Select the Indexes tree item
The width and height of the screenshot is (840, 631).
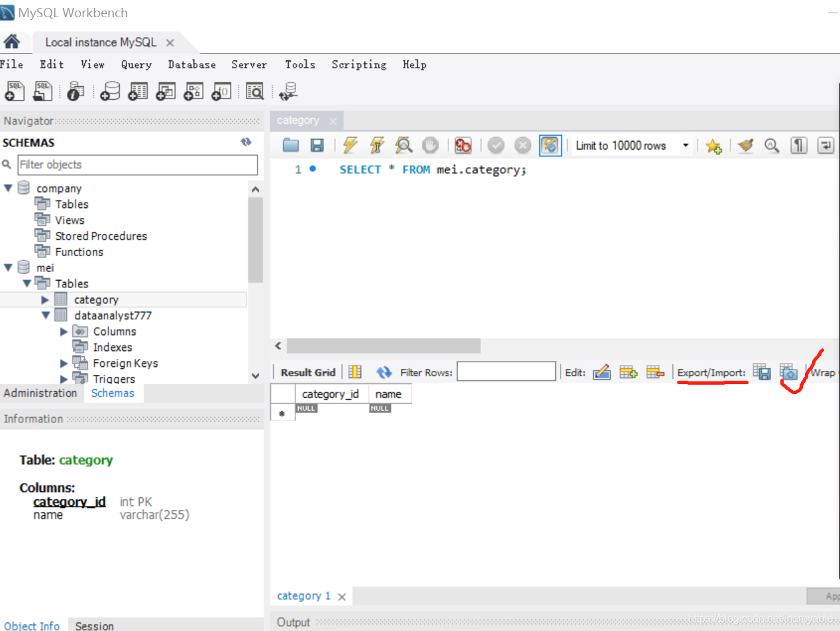click(113, 347)
